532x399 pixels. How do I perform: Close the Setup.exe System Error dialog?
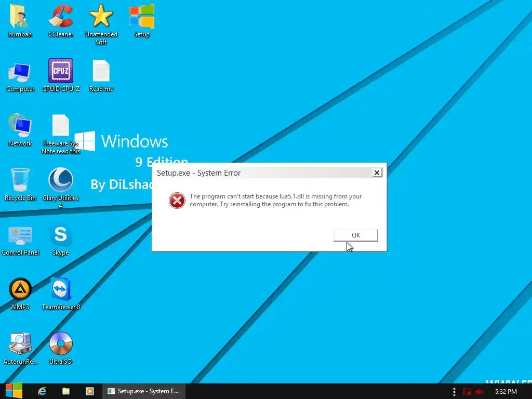[377, 172]
